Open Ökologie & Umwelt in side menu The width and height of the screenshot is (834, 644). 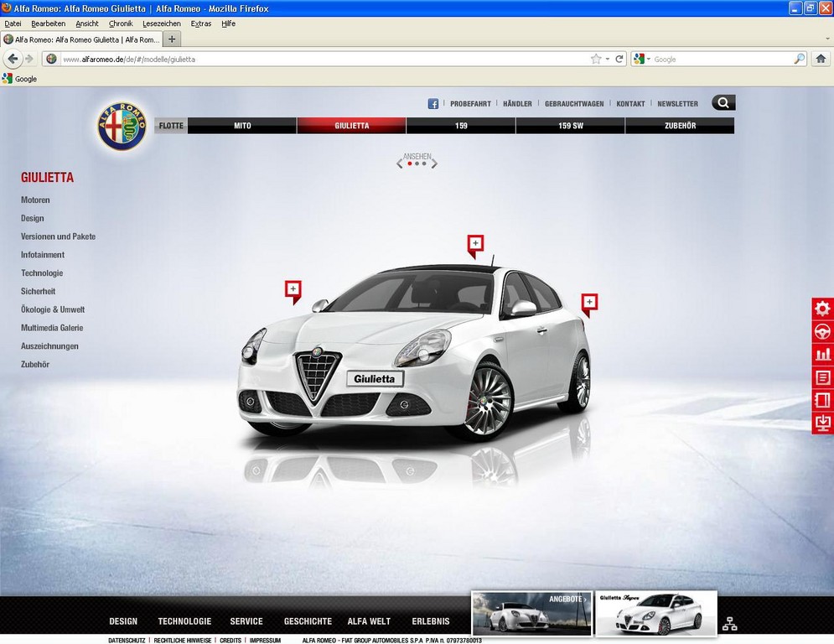pyautogui.click(x=53, y=309)
